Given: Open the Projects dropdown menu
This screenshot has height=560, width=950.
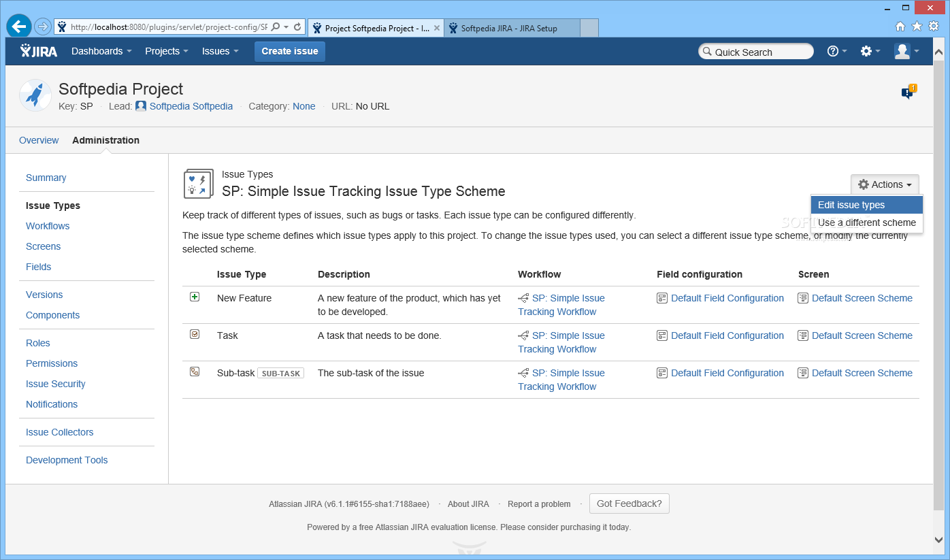Looking at the screenshot, I should coord(167,51).
